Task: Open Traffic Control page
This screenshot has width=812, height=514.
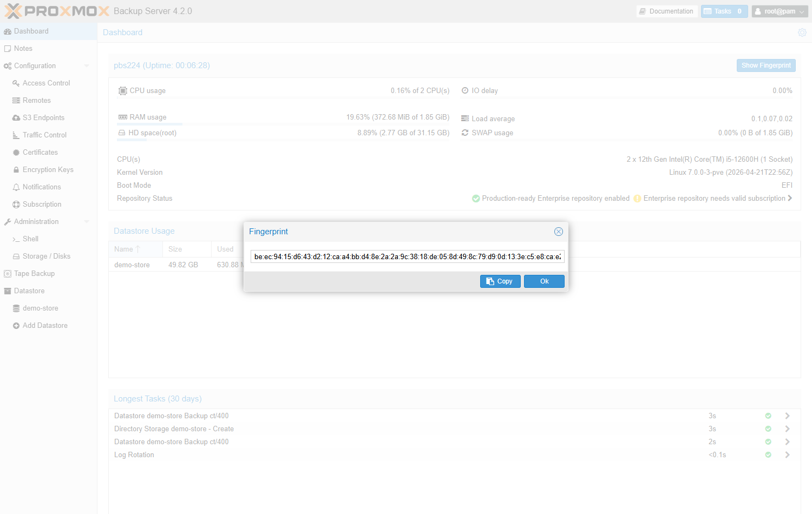Action: point(49,135)
